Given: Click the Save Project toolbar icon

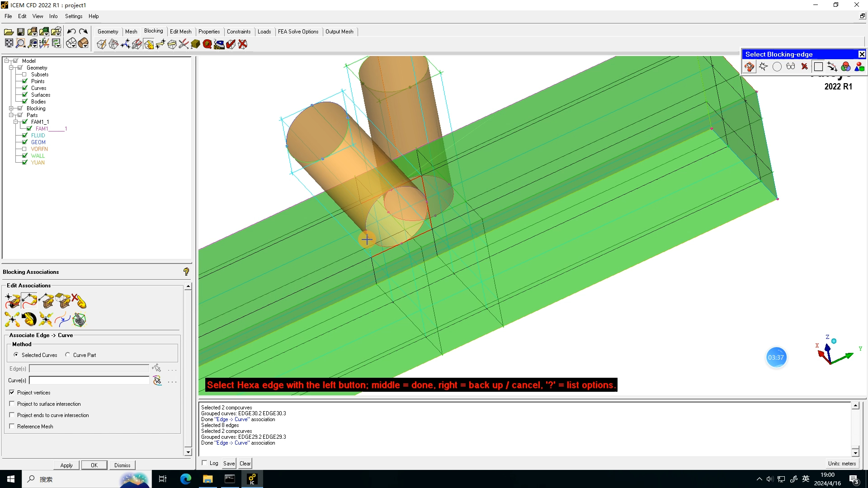Looking at the screenshot, I should (x=21, y=32).
